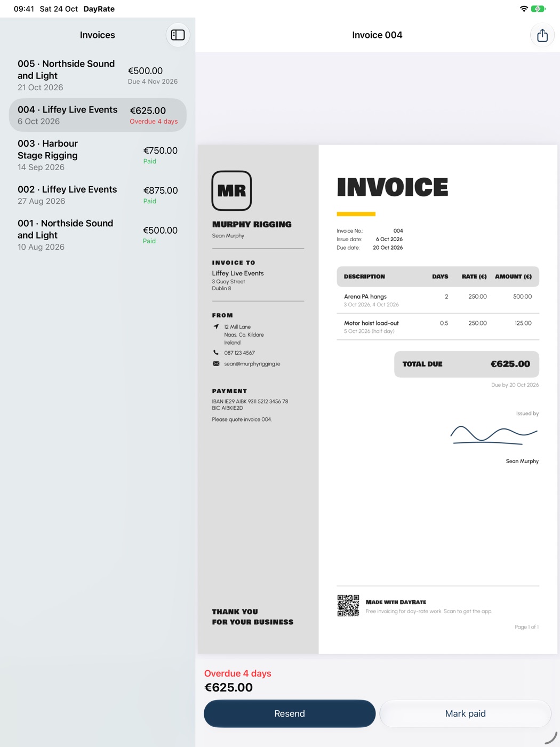Tap the MR company logo
Screen dimensions: 560x747
coord(231,190)
